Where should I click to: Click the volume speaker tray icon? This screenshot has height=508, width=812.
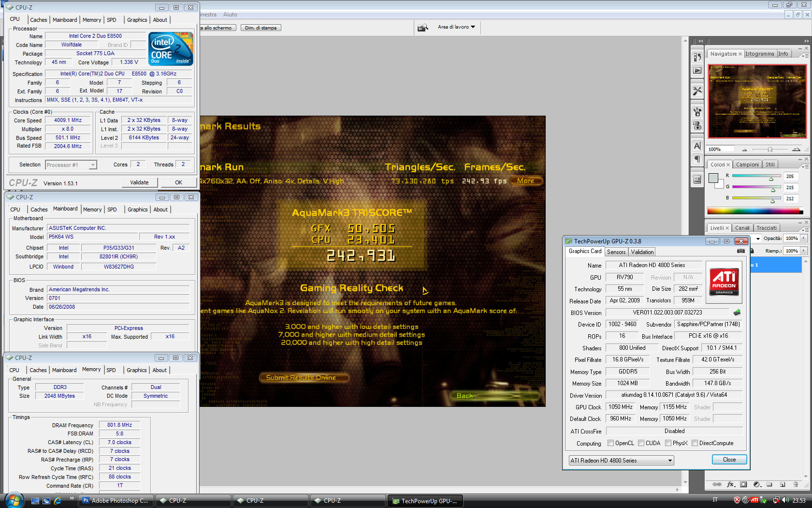785,500
